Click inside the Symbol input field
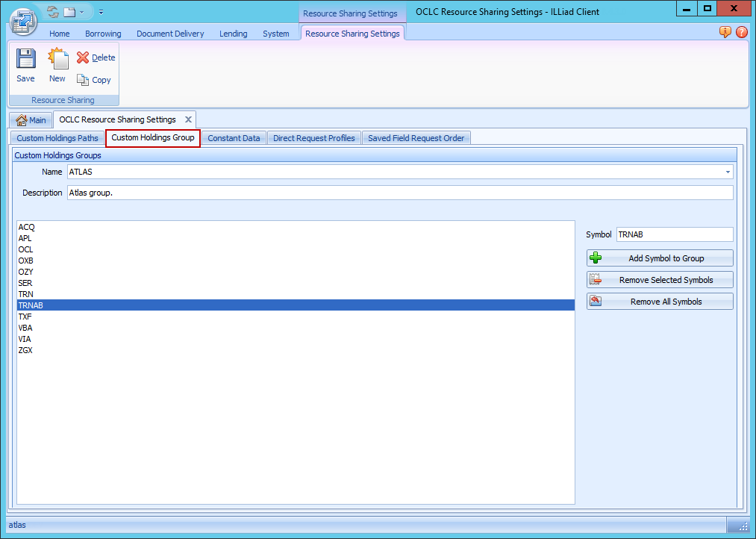The image size is (756, 539). [673, 234]
